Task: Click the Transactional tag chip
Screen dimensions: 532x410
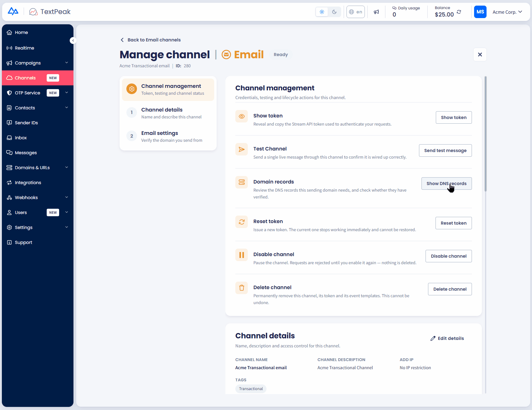Action: tap(251, 389)
